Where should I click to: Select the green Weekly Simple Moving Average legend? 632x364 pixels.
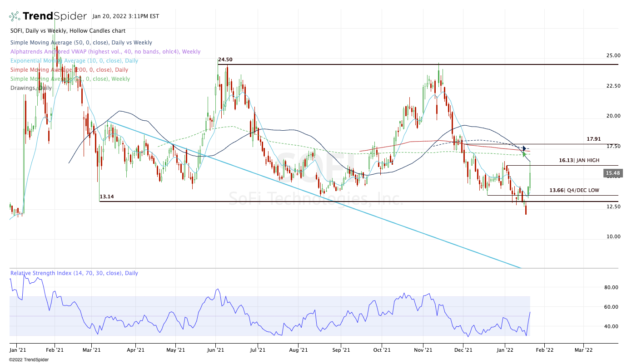pos(71,79)
